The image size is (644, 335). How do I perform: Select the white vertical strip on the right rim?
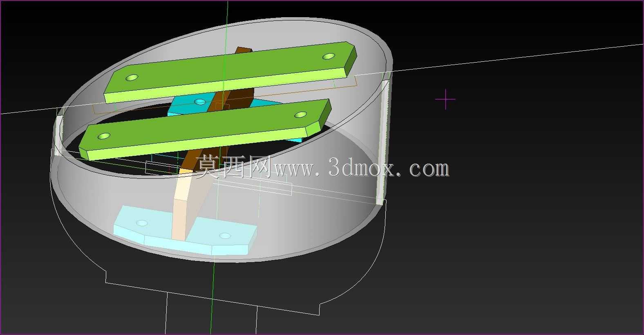tap(382, 142)
